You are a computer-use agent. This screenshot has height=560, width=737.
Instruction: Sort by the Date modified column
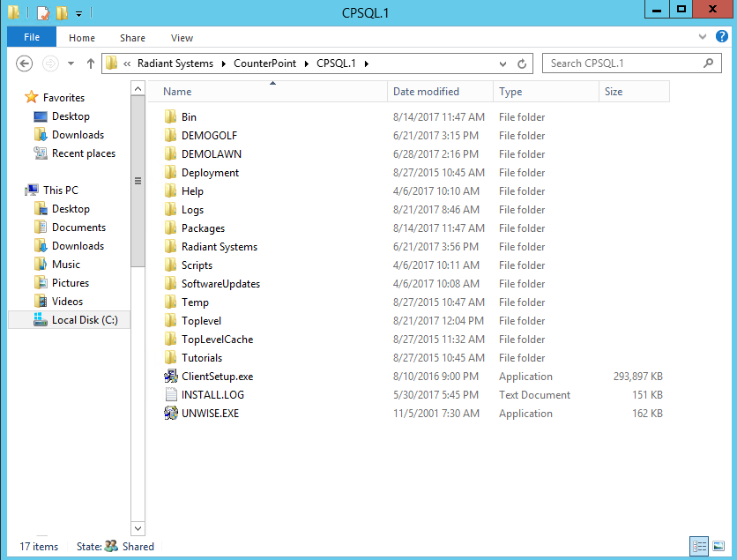point(441,91)
